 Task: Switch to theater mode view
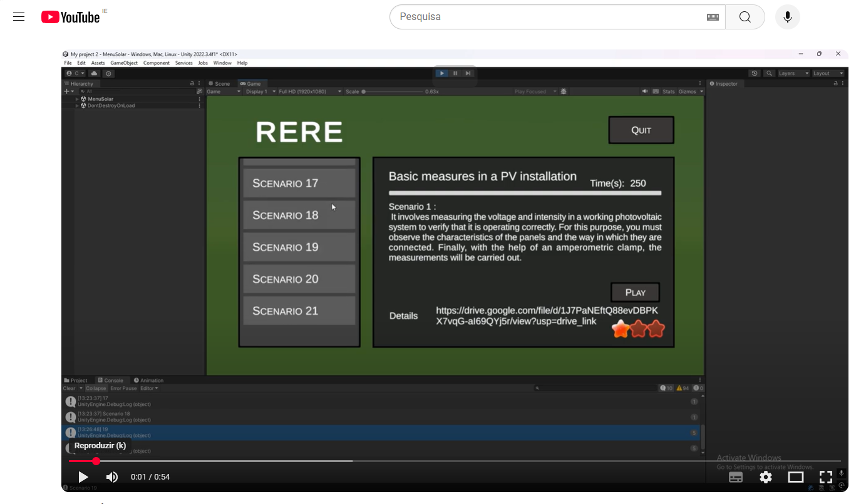point(795,477)
